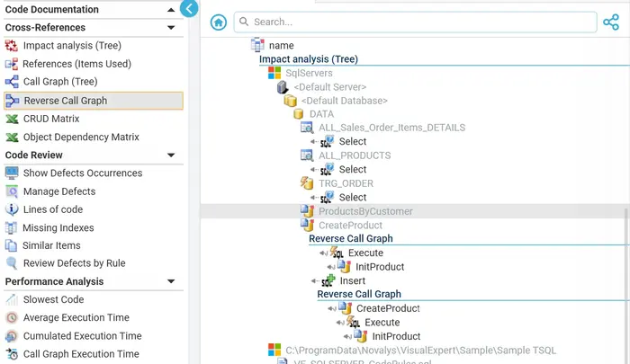Click the Cumulated Execution Time icon

[12, 336]
